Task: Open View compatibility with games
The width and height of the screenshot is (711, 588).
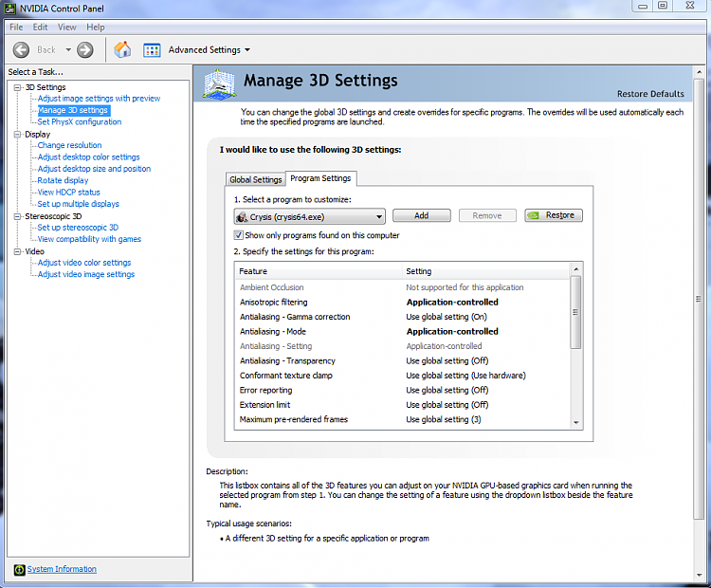Action: (89, 239)
